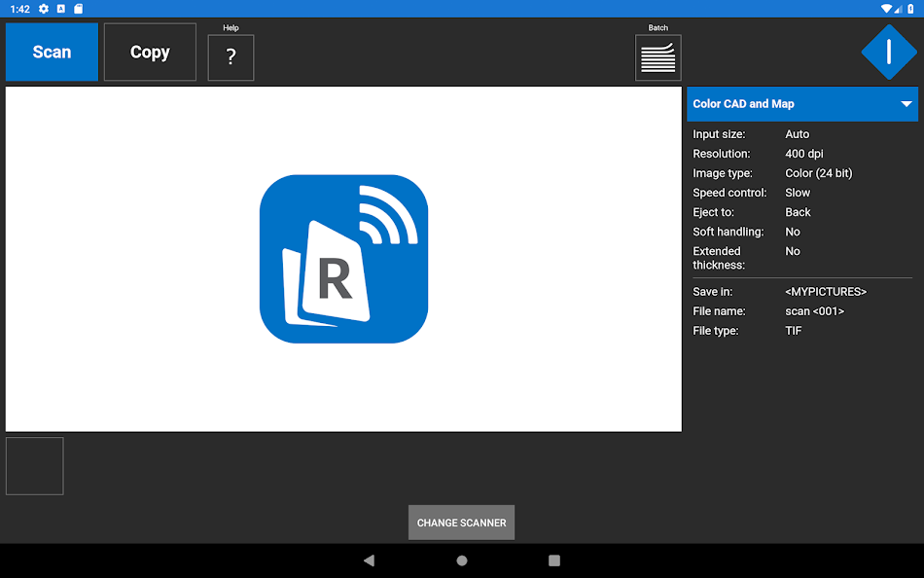Open the Color CAD and Map preset dropdown
The width and height of the screenshot is (924, 578).
pyautogui.click(x=802, y=103)
